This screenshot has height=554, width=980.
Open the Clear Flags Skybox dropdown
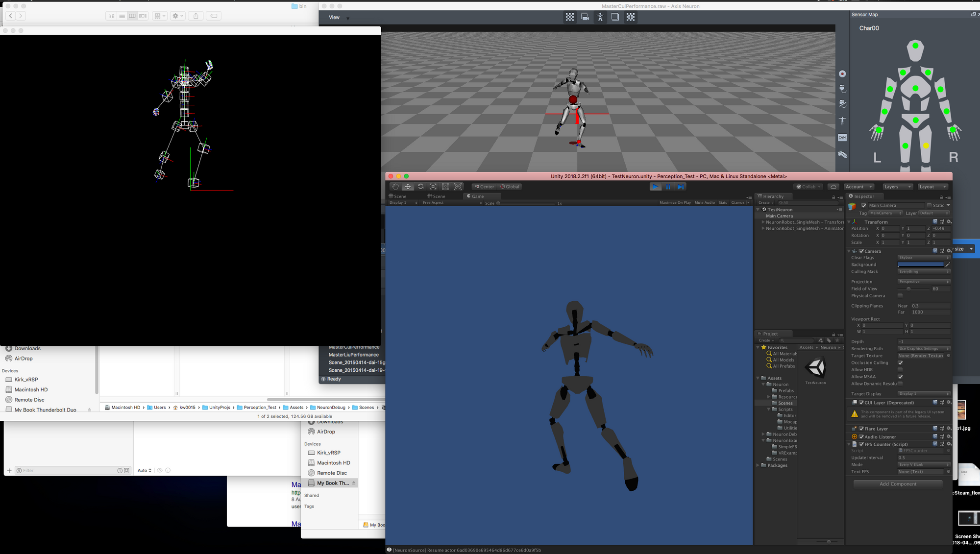924,258
